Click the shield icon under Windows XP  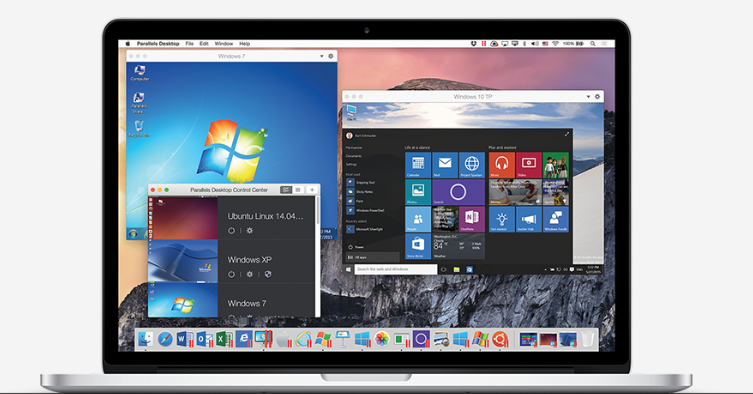(268, 274)
